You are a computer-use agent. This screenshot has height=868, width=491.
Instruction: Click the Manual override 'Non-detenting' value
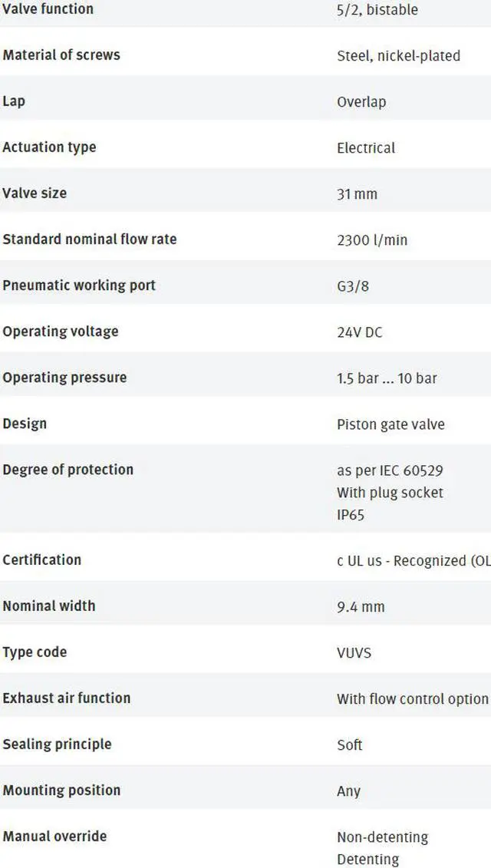tap(383, 837)
